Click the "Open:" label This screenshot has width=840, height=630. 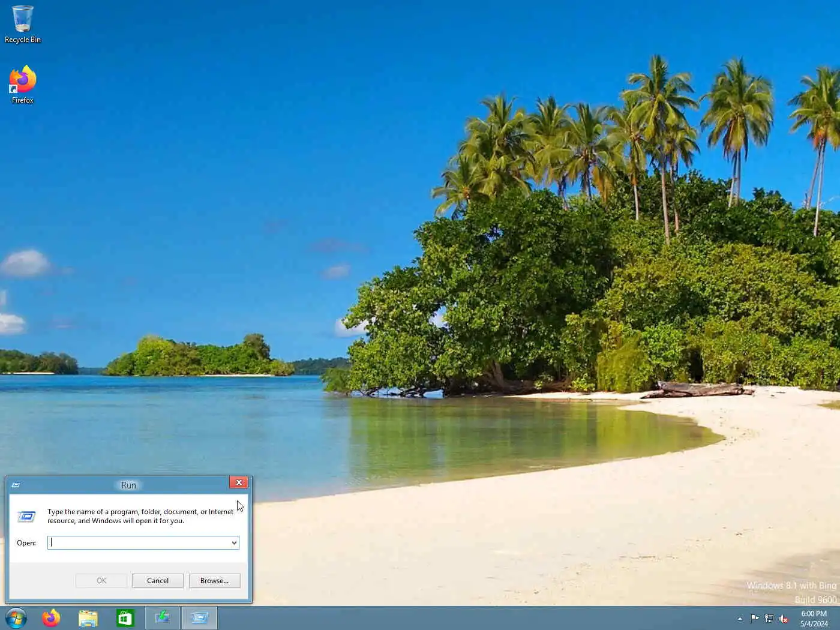[26, 543]
